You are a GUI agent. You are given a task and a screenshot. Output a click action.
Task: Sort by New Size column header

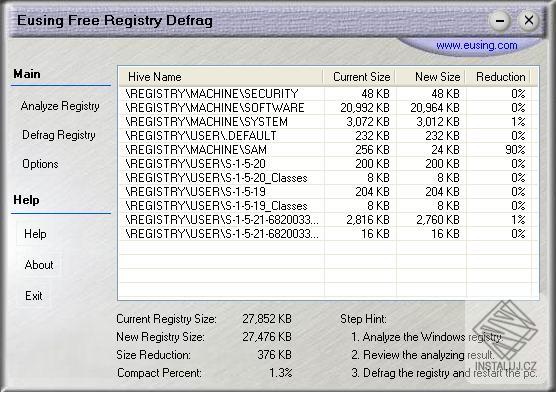431,77
